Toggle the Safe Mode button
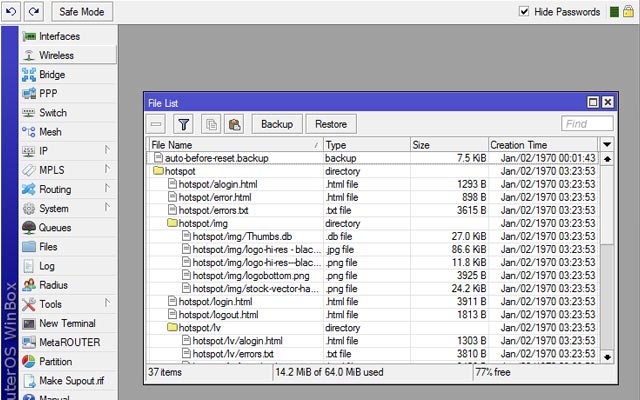This screenshot has width=640, height=400. [x=82, y=12]
